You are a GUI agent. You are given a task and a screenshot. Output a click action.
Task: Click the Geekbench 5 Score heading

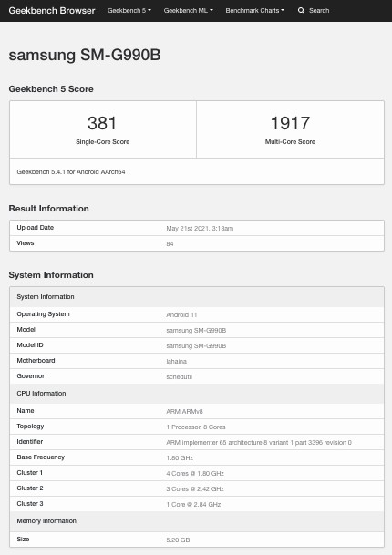point(51,88)
